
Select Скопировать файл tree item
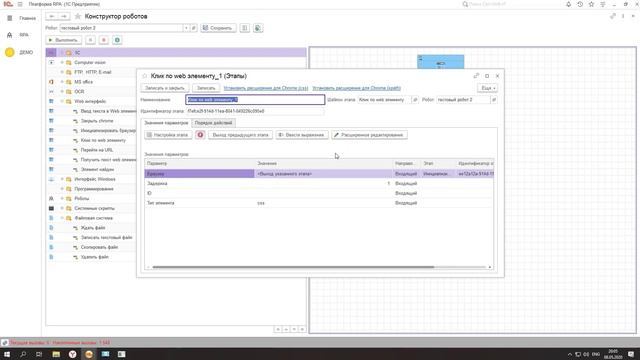coord(99,247)
